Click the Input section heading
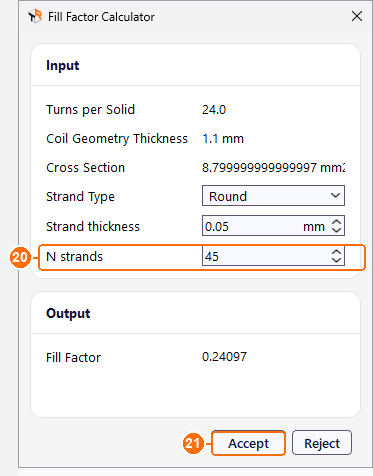The width and height of the screenshot is (373, 476). [x=63, y=65]
